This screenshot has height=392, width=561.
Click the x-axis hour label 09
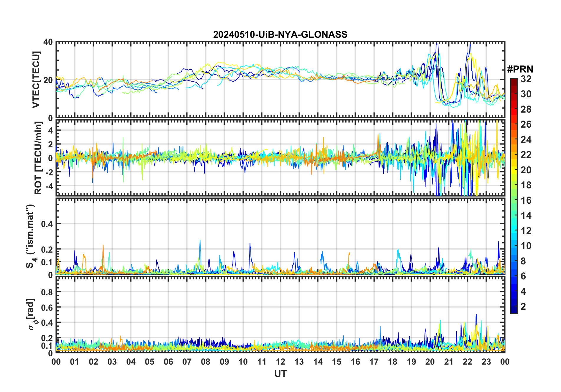224,362
